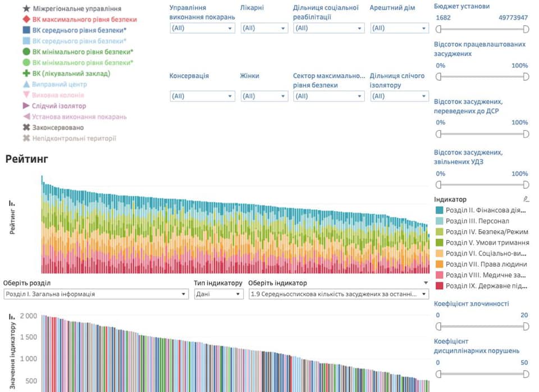Open the Управління виконання покарань dropdown

click(x=202, y=28)
